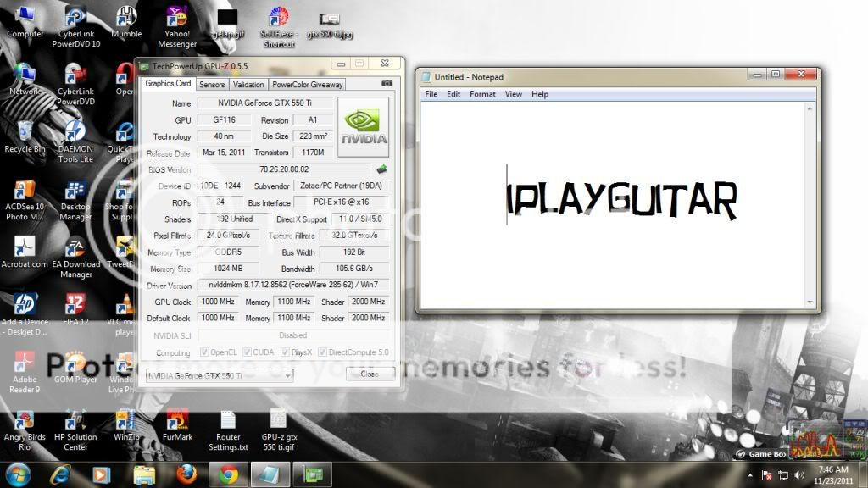This screenshot has height=488, width=868.
Task: Click the Subvendor value Zotac/PC Partner
Action: coord(341,186)
